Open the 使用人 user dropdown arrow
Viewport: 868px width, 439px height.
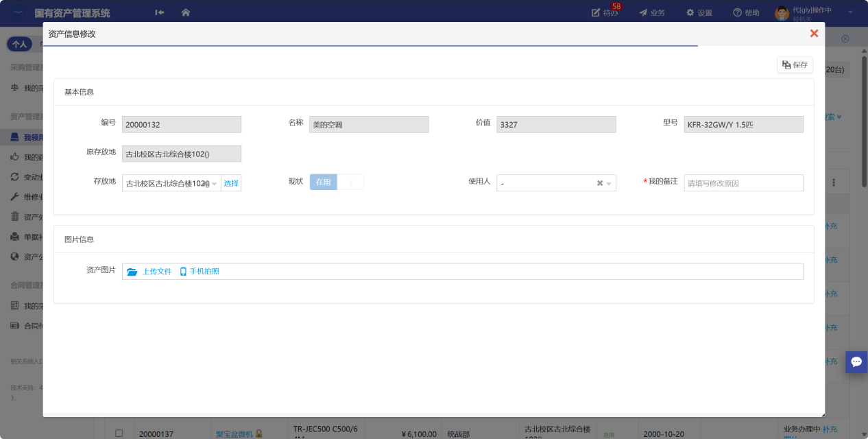609,183
